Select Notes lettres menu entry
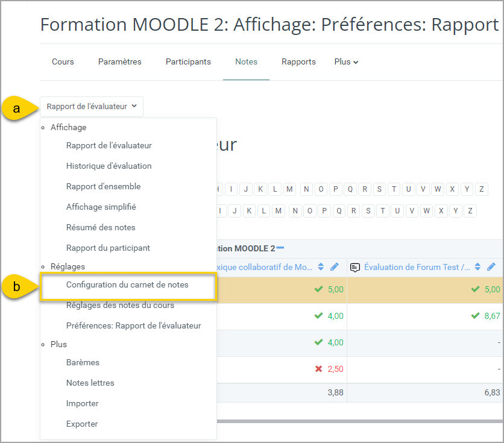504x443 pixels. [x=90, y=383]
